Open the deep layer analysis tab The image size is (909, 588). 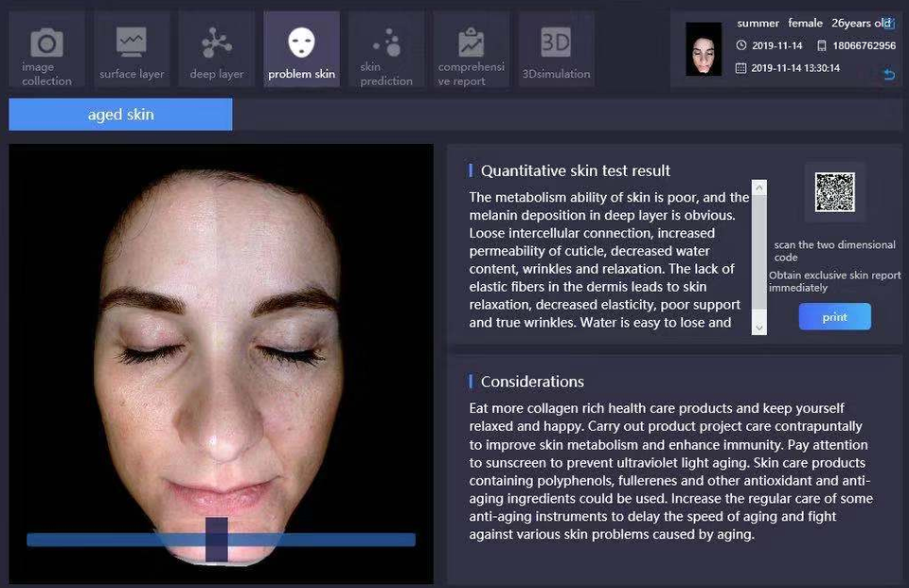click(217, 49)
